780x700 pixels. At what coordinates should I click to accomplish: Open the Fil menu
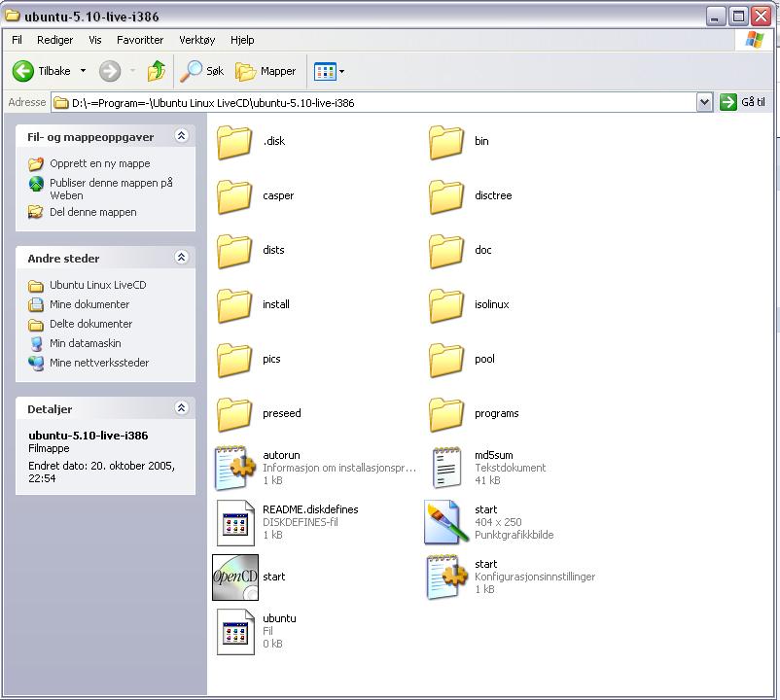[17, 40]
